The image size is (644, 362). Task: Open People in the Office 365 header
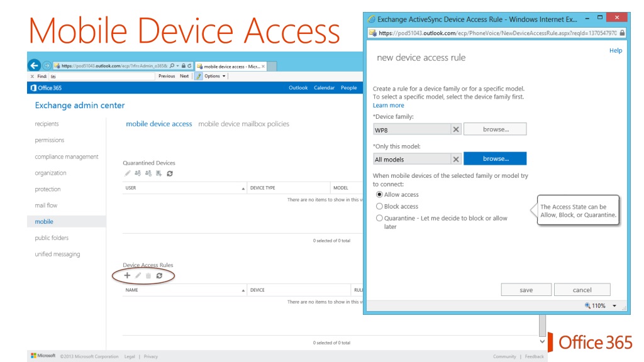pos(348,88)
